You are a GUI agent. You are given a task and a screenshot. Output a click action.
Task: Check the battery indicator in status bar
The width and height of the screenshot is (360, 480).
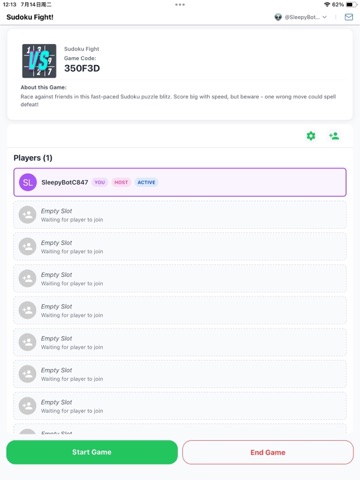pyautogui.click(x=351, y=5)
